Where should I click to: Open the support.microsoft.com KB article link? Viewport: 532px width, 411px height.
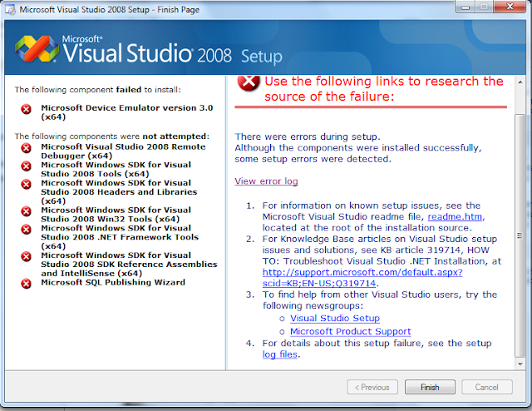362,278
